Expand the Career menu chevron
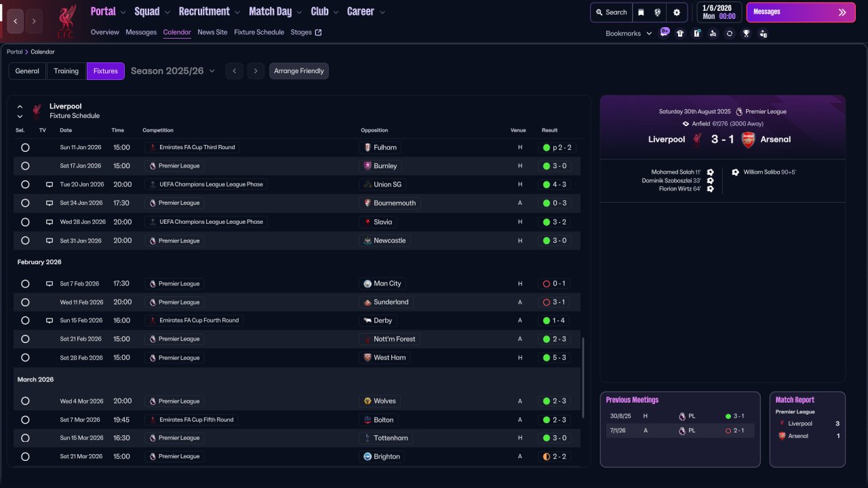The width and height of the screenshot is (868, 488). 382,12
